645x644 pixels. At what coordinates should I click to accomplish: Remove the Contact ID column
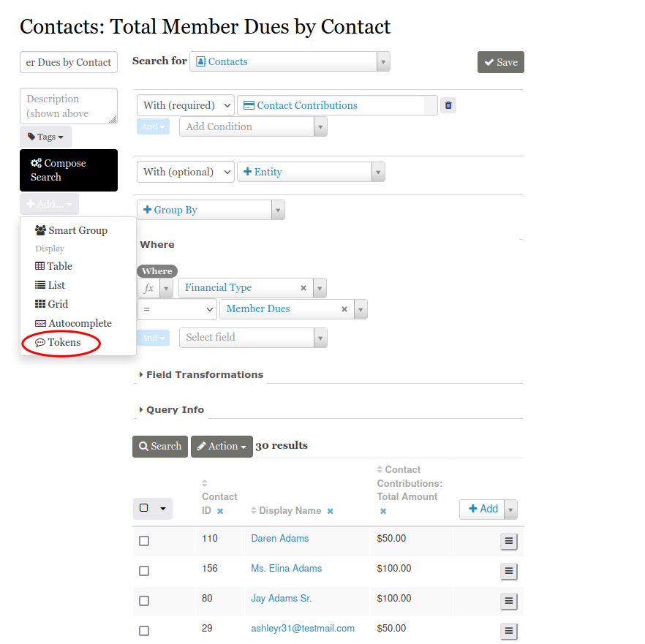[220, 511]
